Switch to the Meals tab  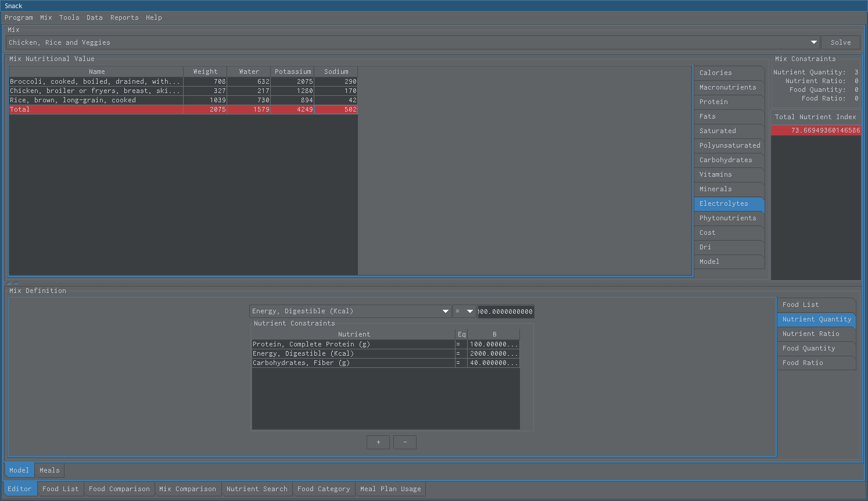[49, 470]
